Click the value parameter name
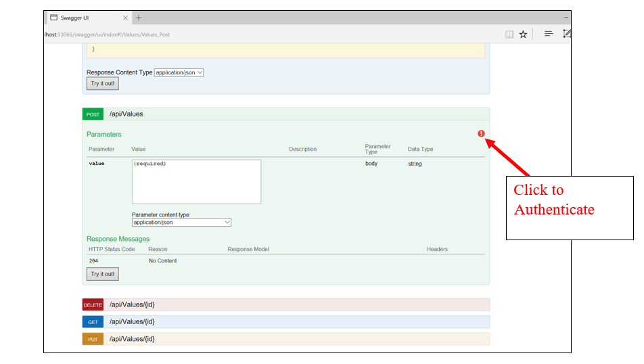 (x=97, y=164)
